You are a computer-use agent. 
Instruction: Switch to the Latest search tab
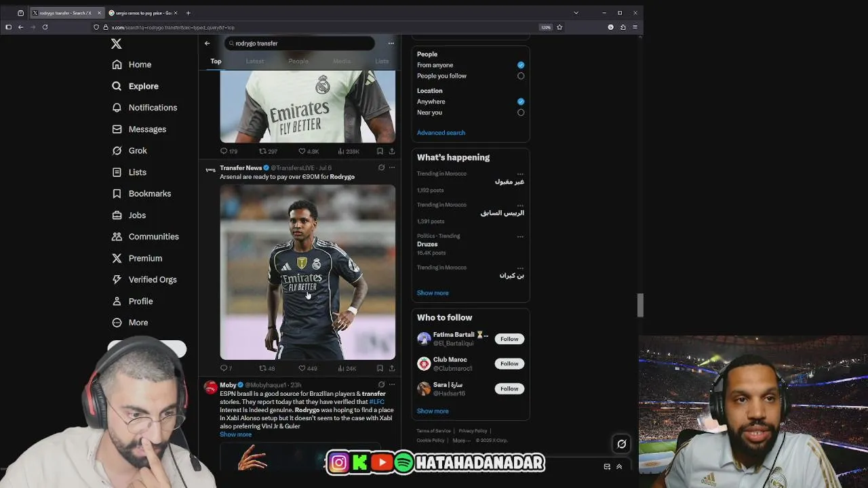255,61
